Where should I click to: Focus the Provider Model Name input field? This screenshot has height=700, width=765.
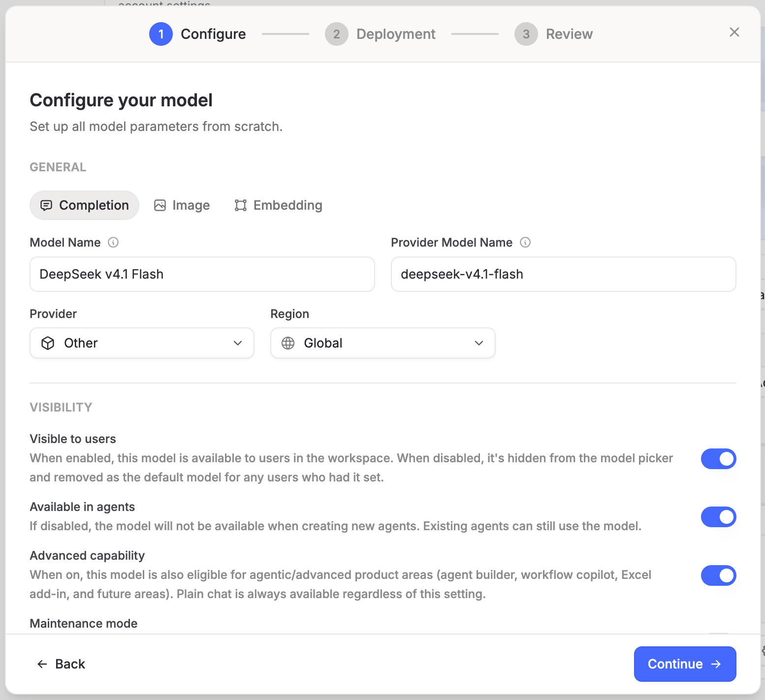pyautogui.click(x=563, y=274)
